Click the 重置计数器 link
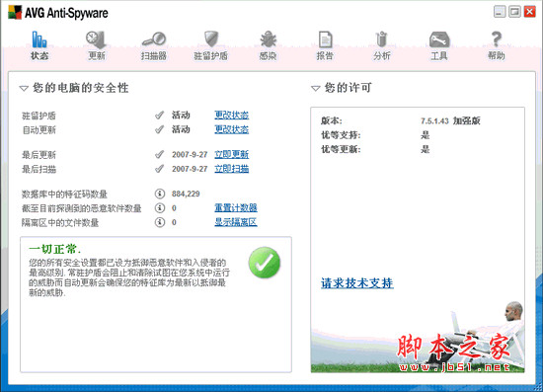Screen dimensions: 543x392 236,207
